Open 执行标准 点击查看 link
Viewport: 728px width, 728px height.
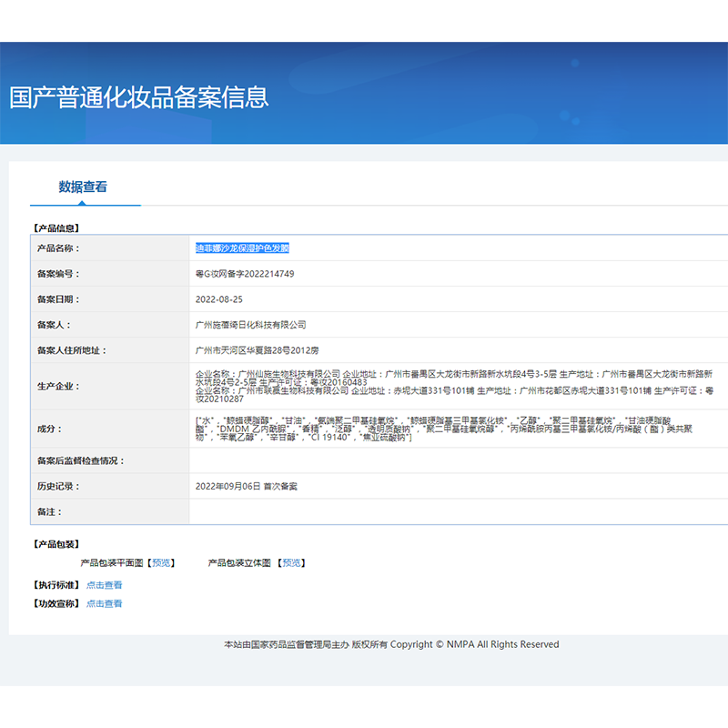104,585
